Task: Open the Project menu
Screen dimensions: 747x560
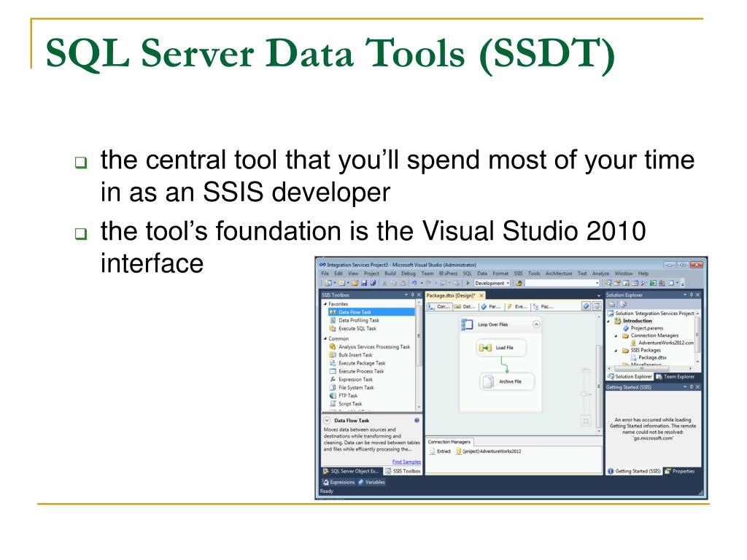Action: pyautogui.click(x=371, y=273)
